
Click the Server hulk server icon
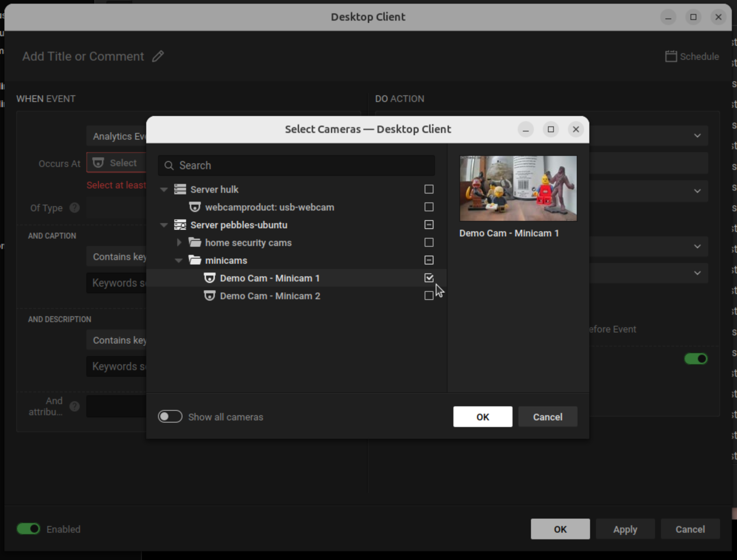180,189
